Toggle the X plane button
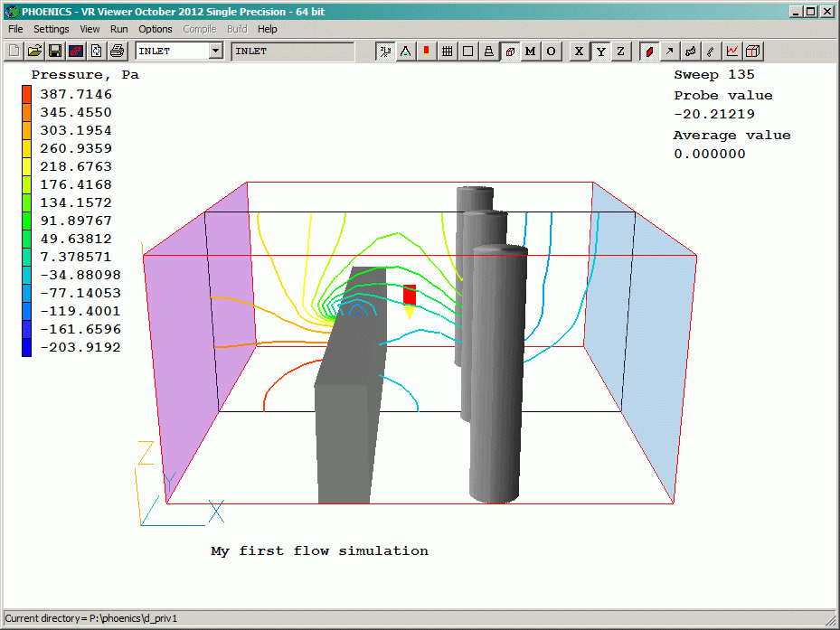 (579, 52)
